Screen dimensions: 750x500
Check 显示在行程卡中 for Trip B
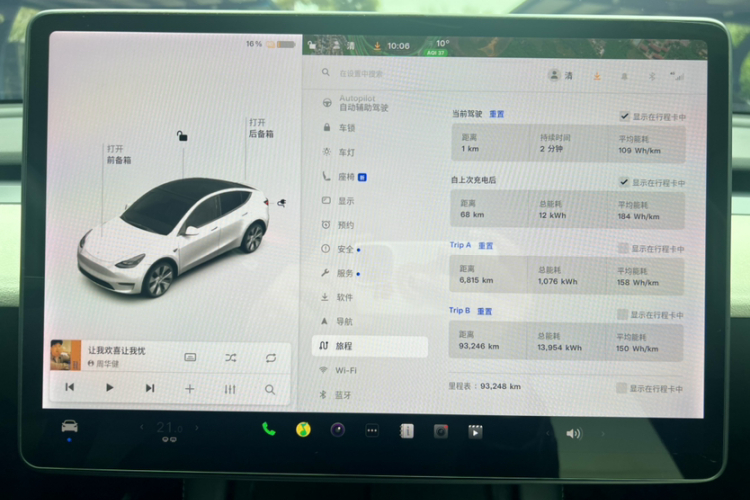pos(622,314)
